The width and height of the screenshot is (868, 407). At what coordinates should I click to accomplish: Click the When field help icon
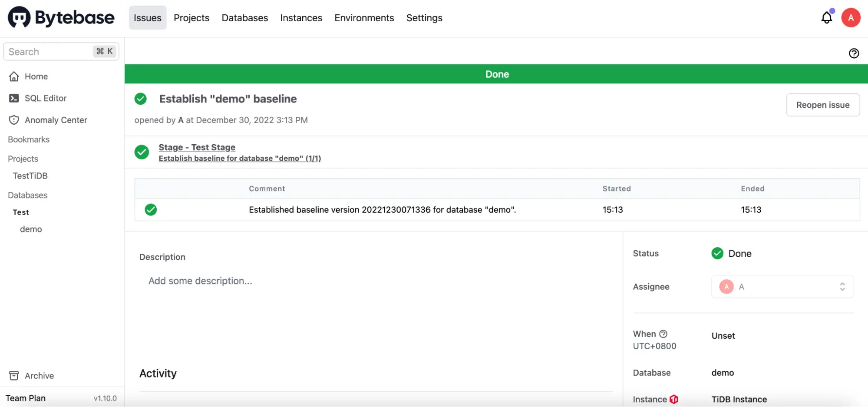pos(663,334)
